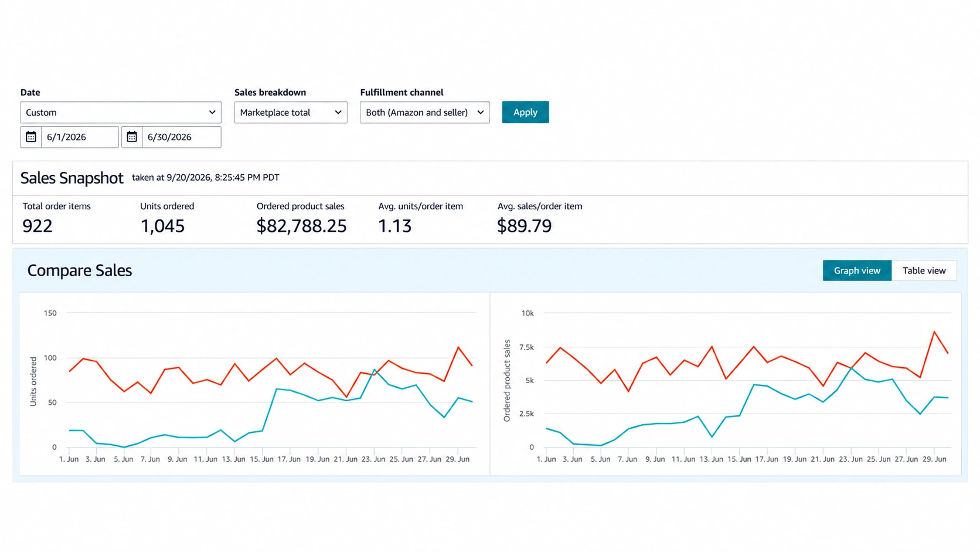Image resolution: width=980 pixels, height=552 pixels.
Task: Click the Ordered product sales y-axis label
Action: pyautogui.click(x=507, y=381)
